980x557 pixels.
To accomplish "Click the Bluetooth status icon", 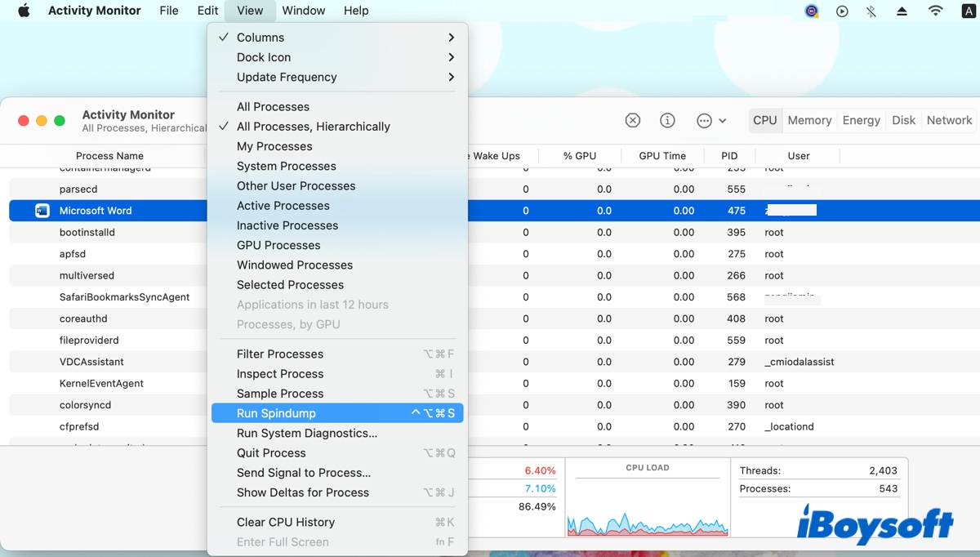I will (871, 11).
